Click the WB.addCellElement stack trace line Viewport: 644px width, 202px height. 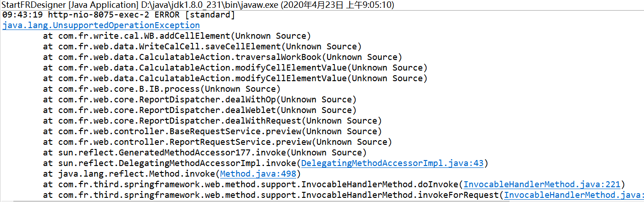[x=177, y=36]
